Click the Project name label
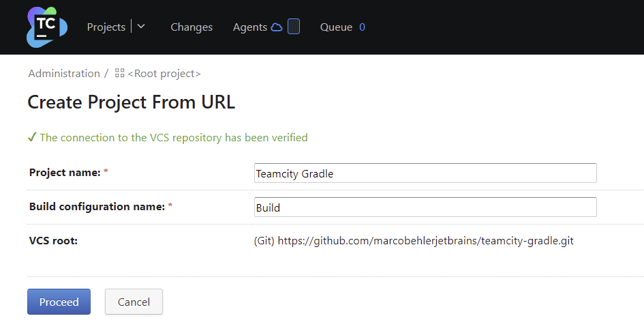 click(65, 173)
